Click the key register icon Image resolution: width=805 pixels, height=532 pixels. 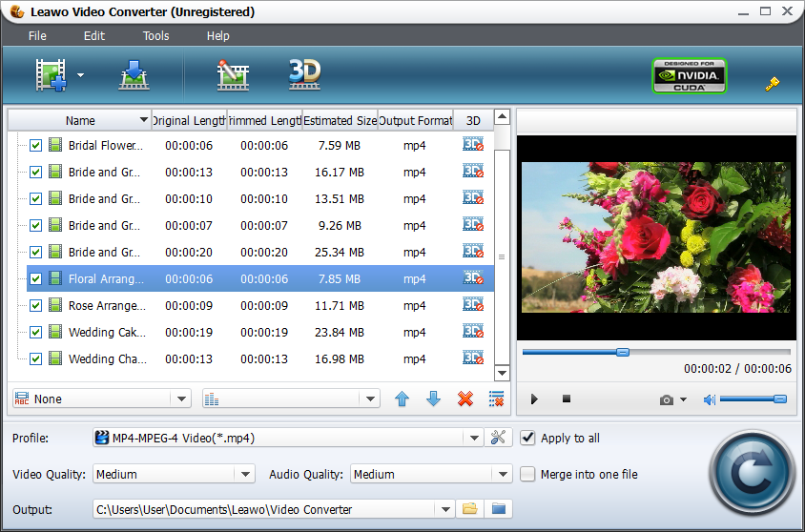click(x=773, y=84)
